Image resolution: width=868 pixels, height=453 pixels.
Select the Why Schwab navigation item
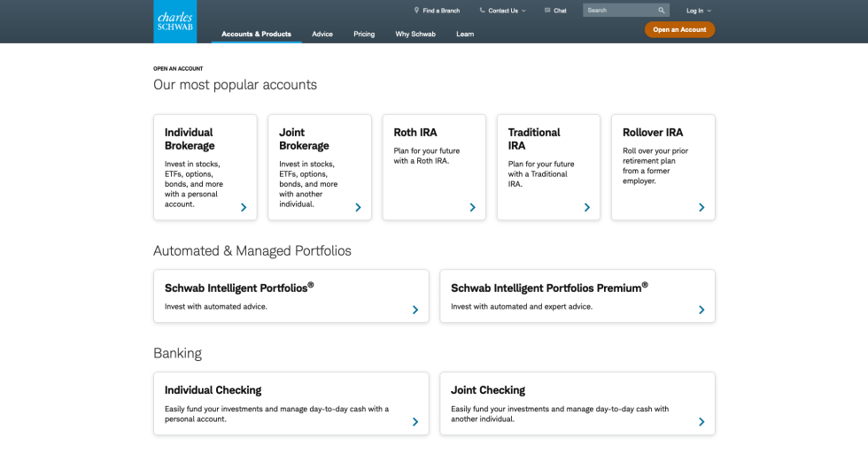tap(415, 34)
